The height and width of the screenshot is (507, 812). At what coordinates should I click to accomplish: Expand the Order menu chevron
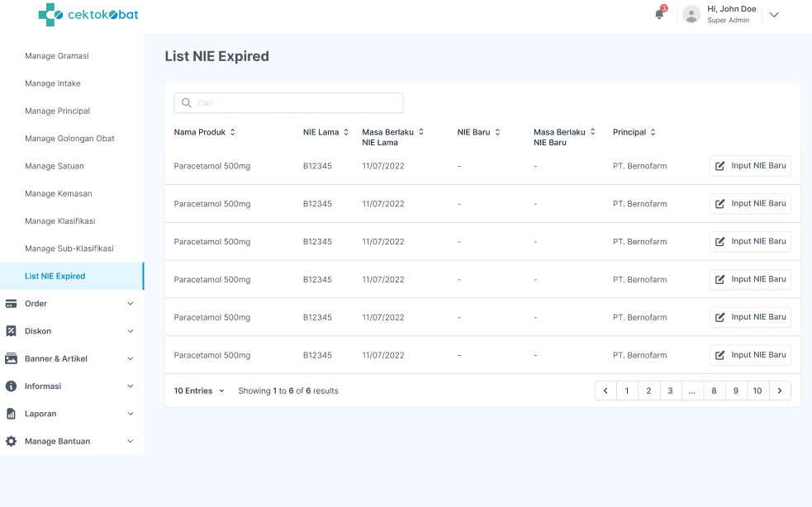tap(130, 304)
